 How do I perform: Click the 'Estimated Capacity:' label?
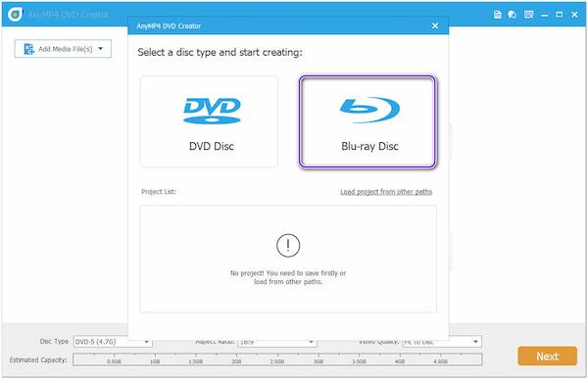pos(38,359)
